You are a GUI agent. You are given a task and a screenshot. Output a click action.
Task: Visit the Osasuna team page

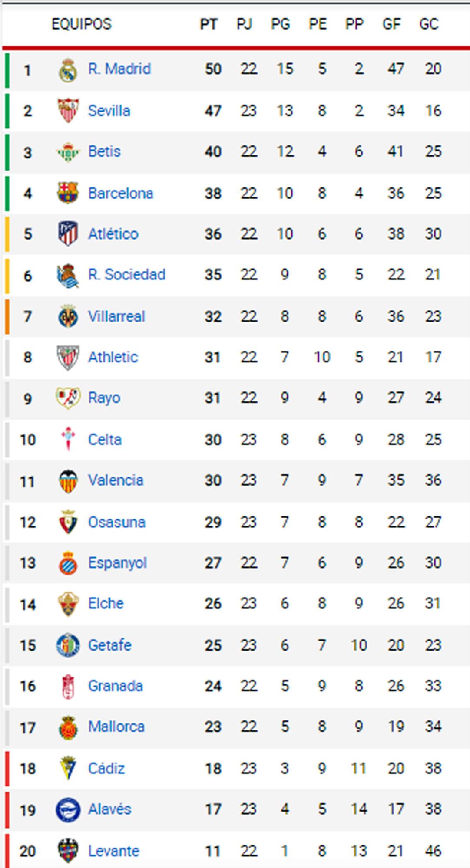[x=116, y=522]
